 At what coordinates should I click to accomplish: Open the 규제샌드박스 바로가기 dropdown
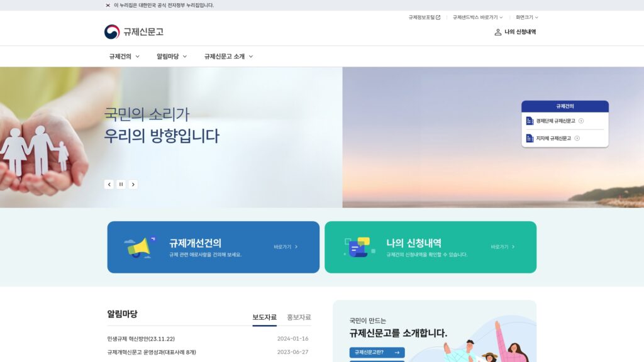477,18
